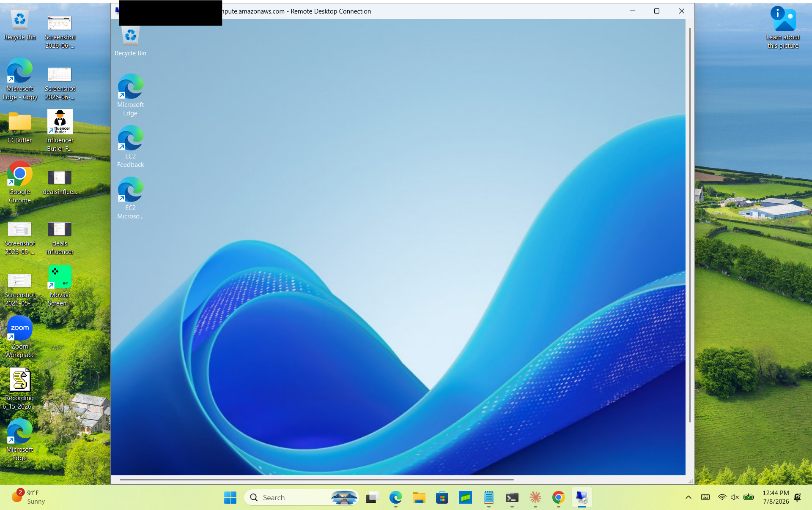The width and height of the screenshot is (812, 510).
Task: Select the CCButler folder on desktop
Action: click(x=19, y=127)
